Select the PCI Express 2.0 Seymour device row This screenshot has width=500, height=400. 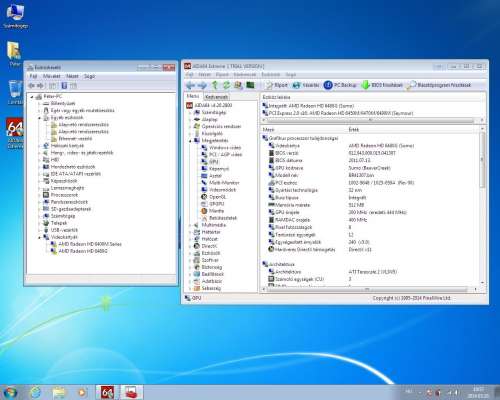click(338, 113)
